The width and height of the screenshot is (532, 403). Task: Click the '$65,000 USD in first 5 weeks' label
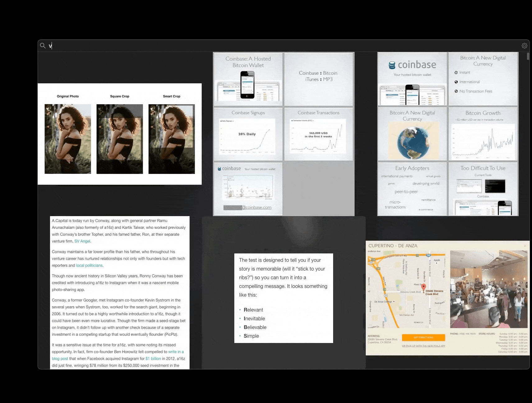pos(318,135)
